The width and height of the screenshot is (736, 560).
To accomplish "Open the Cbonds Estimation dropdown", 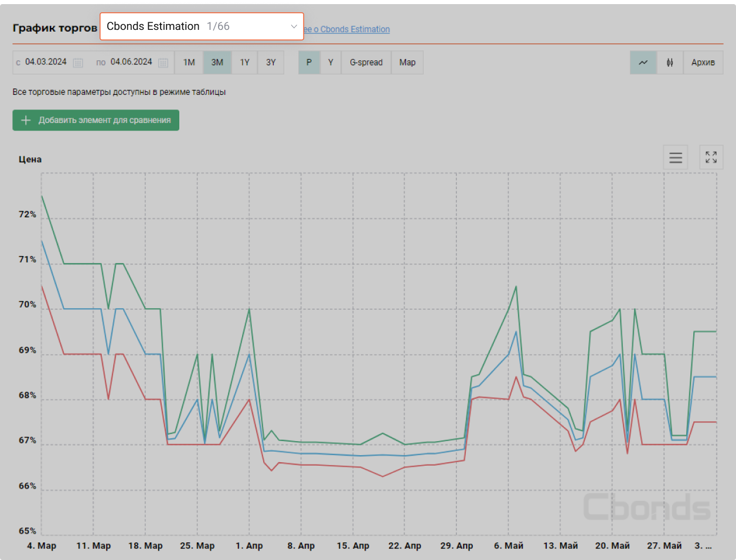I will [202, 26].
